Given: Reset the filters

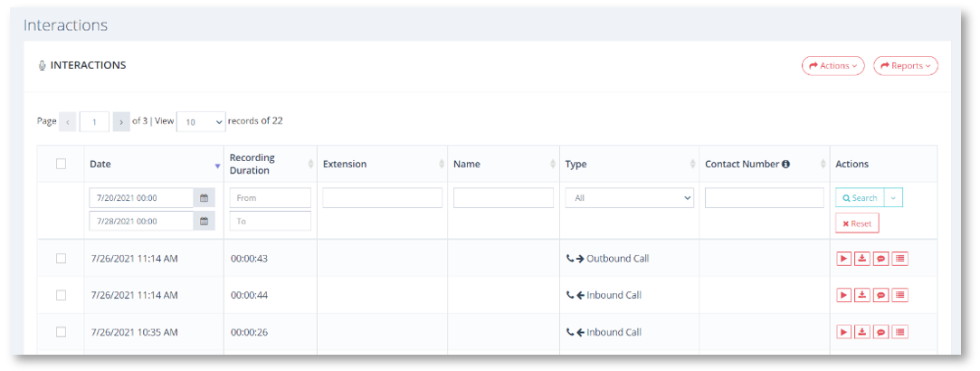Looking at the screenshot, I should [x=857, y=223].
